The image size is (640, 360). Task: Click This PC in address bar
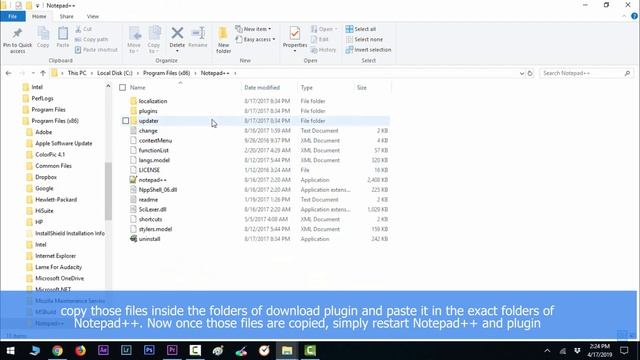pos(77,73)
